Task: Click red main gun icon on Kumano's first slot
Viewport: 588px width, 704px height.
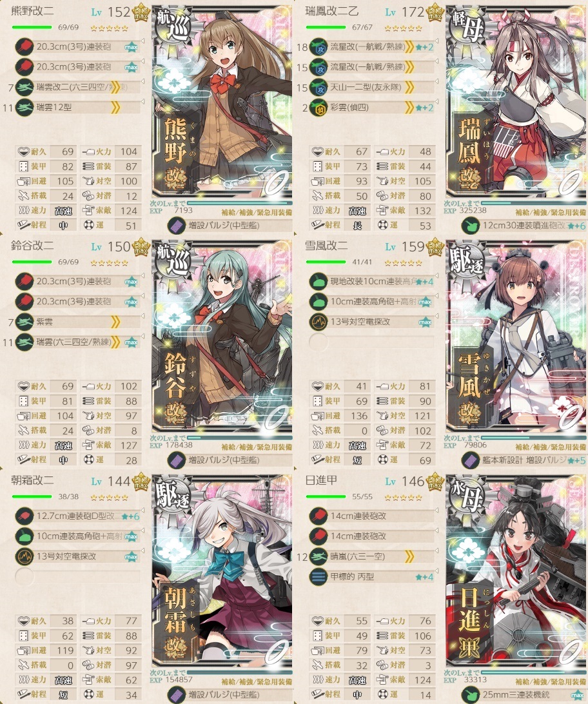Action: [x=24, y=46]
